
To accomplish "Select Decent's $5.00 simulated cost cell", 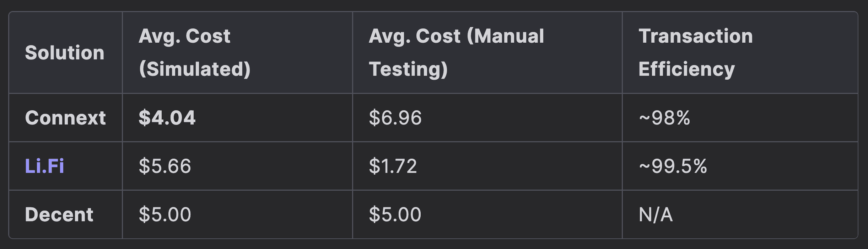I will click(x=165, y=214).
